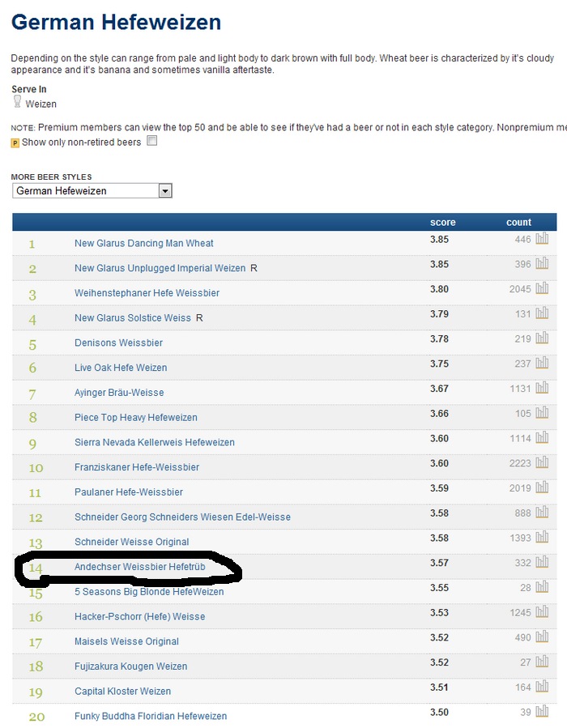Open Fujizakura Kougen Weizen link
The image size is (567, 728).
pyautogui.click(x=130, y=666)
